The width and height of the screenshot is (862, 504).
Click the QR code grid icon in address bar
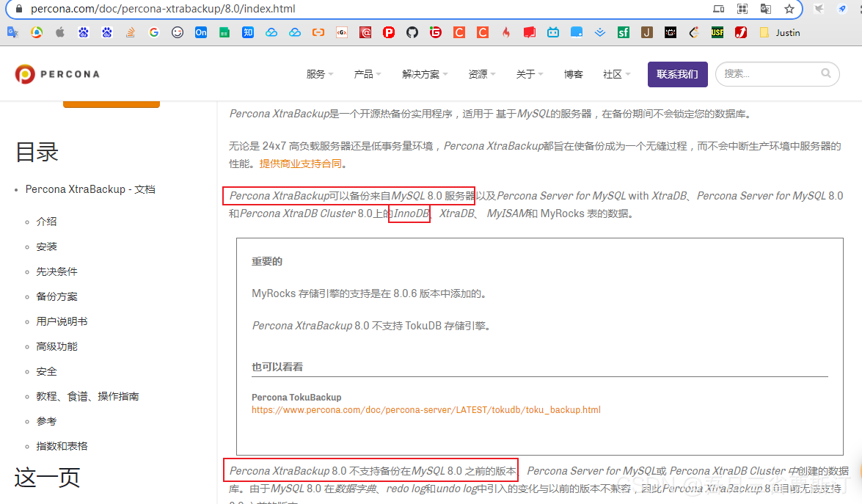pos(742,9)
